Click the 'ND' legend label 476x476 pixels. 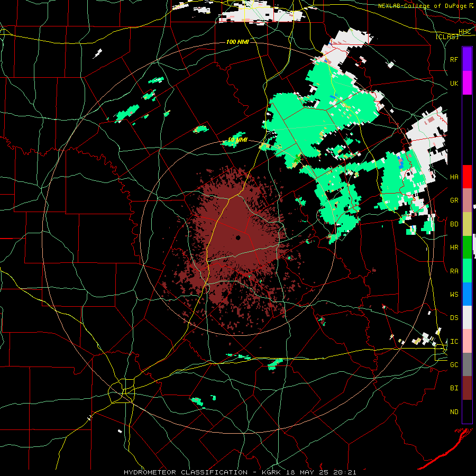click(454, 411)
